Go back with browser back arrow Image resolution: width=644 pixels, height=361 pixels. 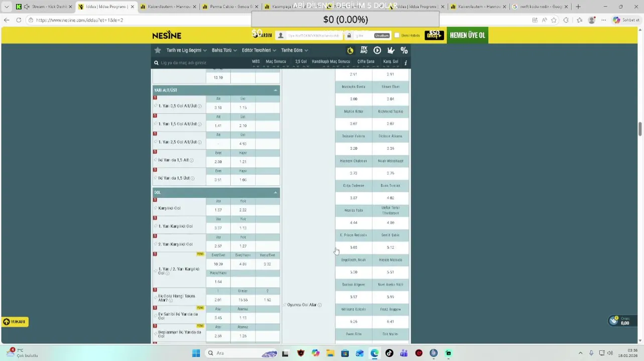(7, 20)
